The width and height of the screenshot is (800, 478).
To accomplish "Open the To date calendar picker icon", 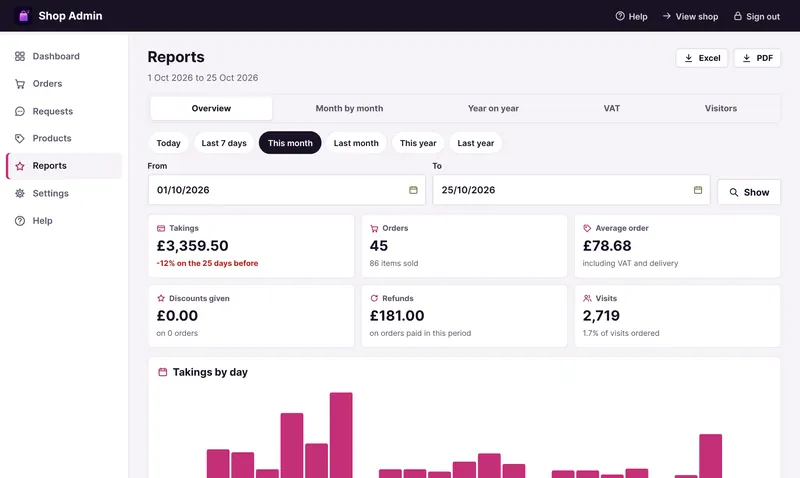I will tap(698, 190).
